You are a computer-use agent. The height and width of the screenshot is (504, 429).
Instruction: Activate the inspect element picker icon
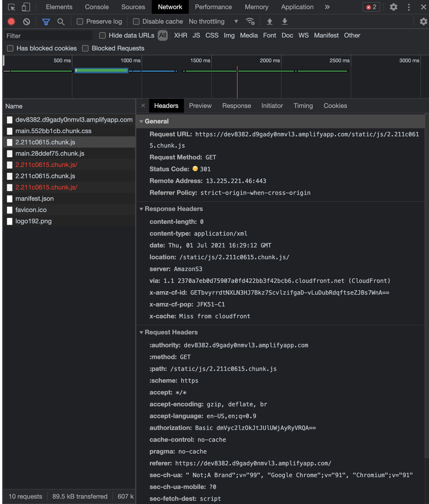click(12, 7)
